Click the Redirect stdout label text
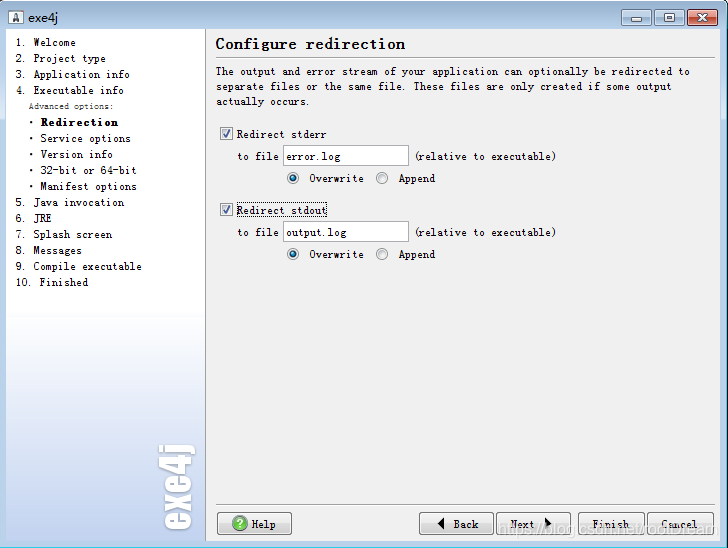This screenshot has width=728, height=548. (281, 210)
